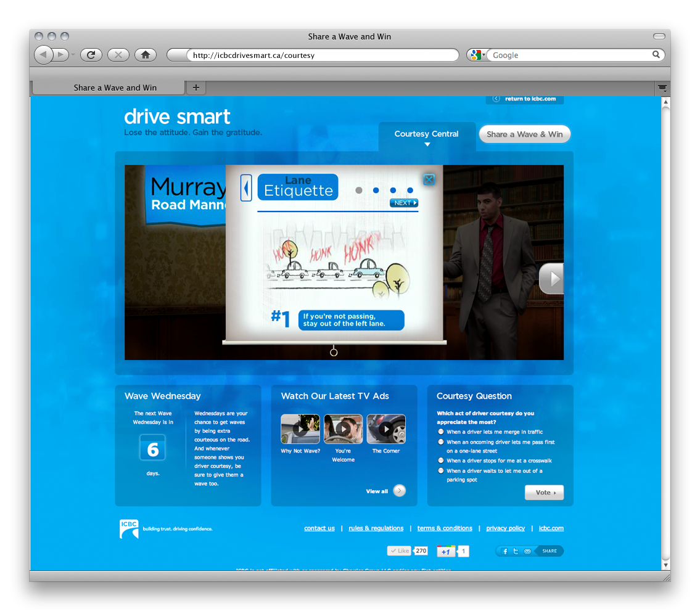This screenshot has height=611, width=700.
Task: Open a new tab with the plus button
Action: tap(196, 88)
